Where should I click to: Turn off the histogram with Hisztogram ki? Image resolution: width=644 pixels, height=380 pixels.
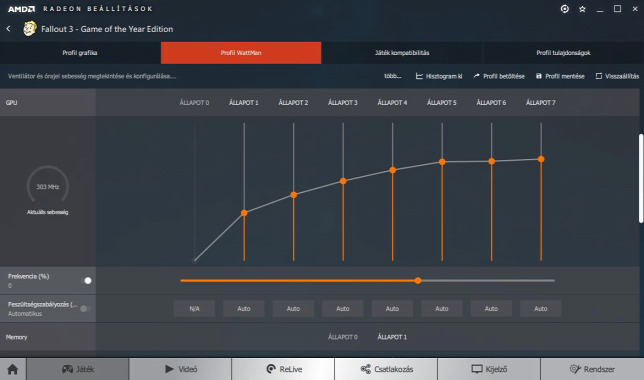[x=439, y=76]
